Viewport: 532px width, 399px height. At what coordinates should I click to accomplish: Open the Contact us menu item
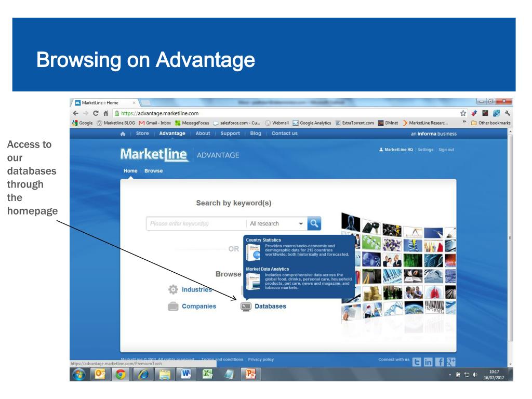point(285,134)
